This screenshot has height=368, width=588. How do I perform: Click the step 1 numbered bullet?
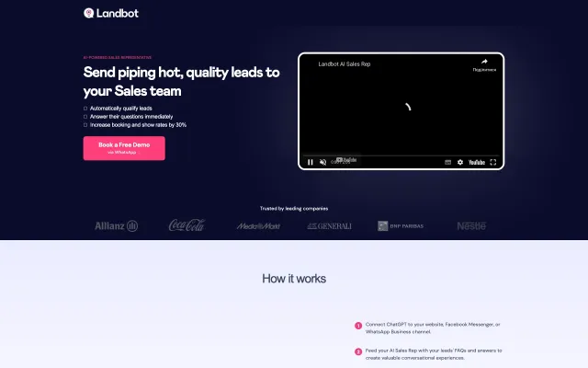point(358,326)
